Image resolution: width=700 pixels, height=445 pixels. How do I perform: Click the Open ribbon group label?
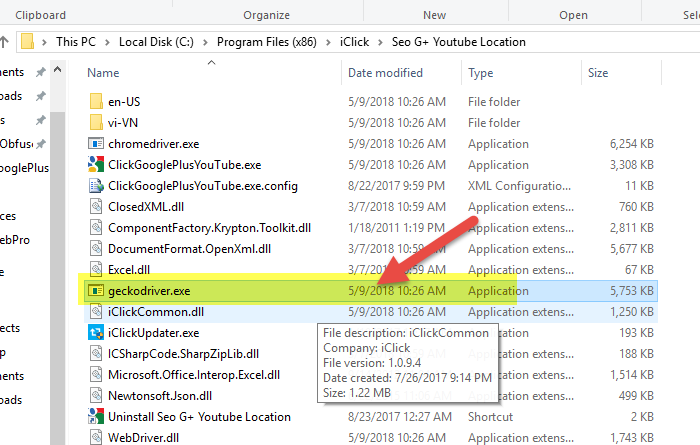point(573,15)
